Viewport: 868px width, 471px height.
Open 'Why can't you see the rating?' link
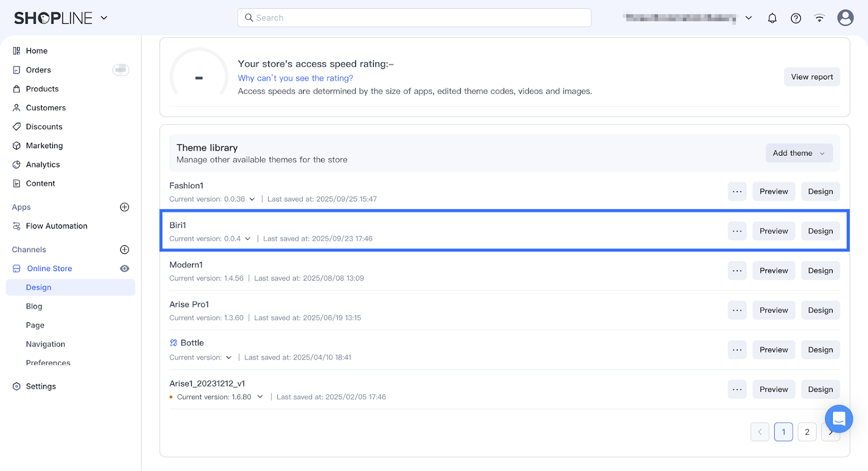click(x=295, y=78)
